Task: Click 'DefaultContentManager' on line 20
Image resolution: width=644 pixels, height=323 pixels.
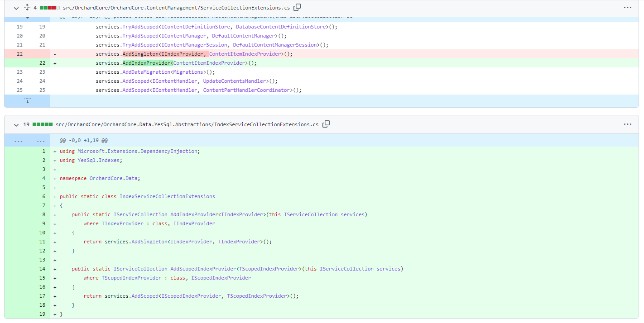Action: click(243, 36)
